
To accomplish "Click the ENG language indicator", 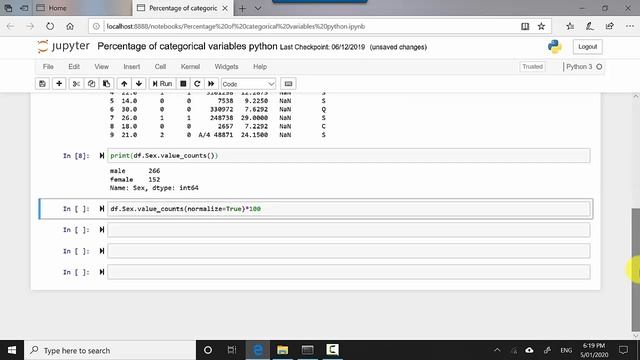I will pos(566,350).
